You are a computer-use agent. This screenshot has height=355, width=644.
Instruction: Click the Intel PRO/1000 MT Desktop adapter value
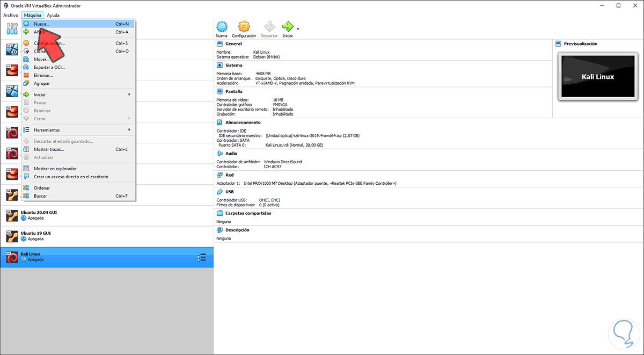pos(320,183)
